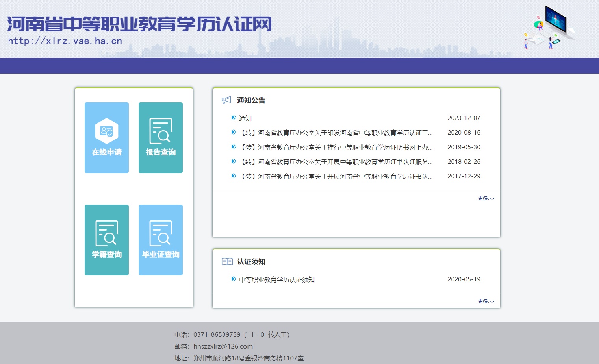
Task: Click the arrow bullet before the 通知 item
Action: click(x=234, y=118)
